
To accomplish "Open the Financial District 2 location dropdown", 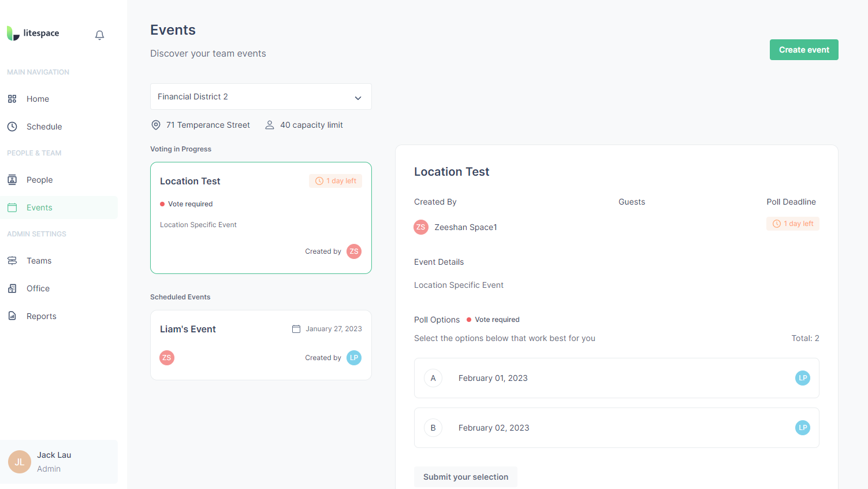I will point(260,97).
